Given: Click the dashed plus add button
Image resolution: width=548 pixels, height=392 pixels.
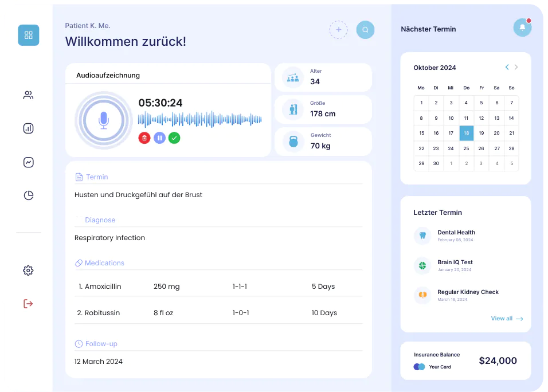Looking at the screenshot, I should pos(338,30).
